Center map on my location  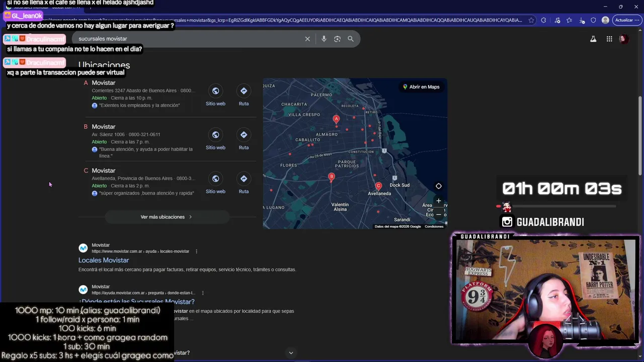click(438, 186)
